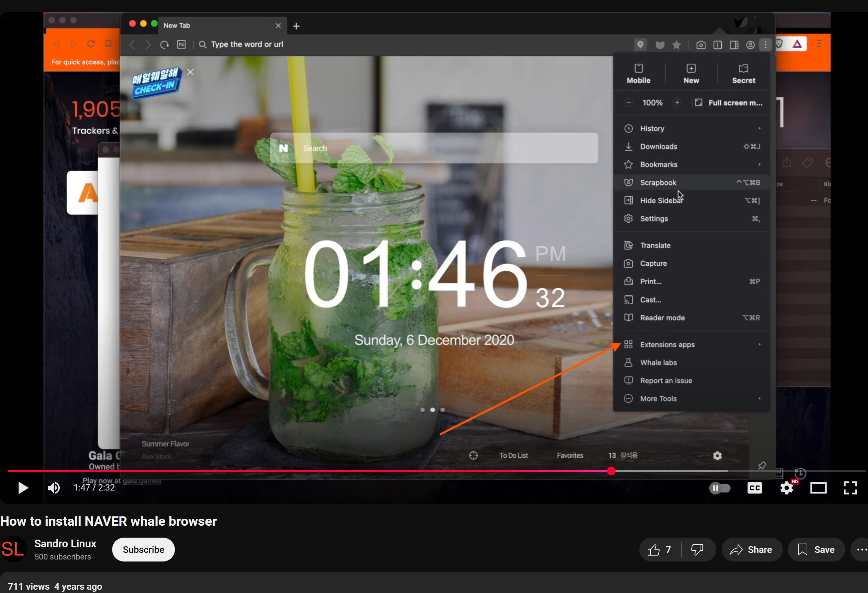Switch to theater mode
The image size is (868, 593).
point(818,488)
